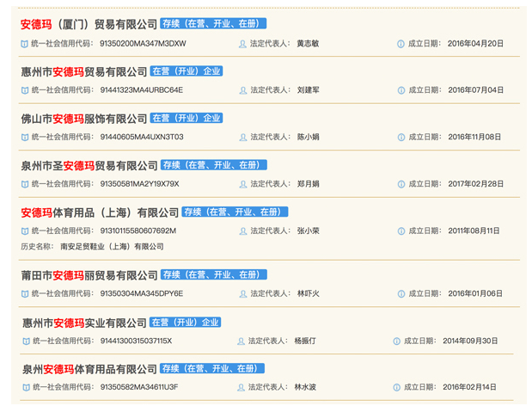This screenshot has width=532, height=412.
Task: Click info icon beside 2016年11月08日
Action: click(x=401, y=138)
